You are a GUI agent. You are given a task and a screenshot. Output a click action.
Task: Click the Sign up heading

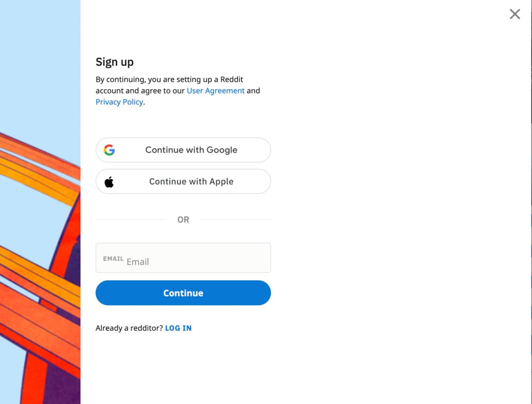[x=115, y=62]
